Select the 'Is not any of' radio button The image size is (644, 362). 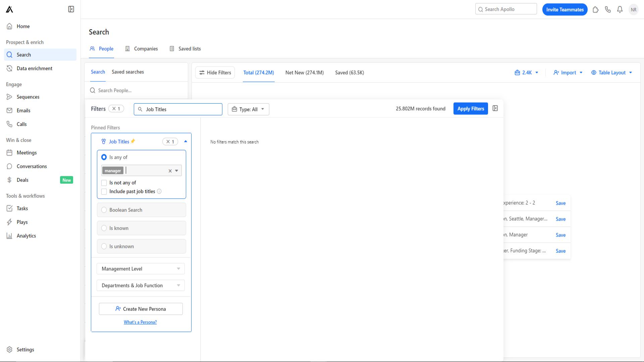coord(104,183)
